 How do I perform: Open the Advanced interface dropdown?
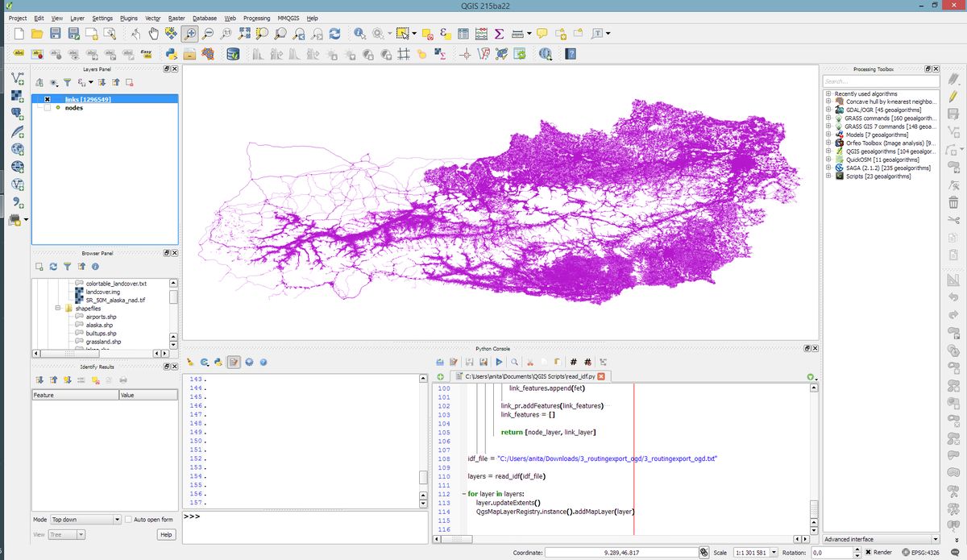(x=881, y=539)
